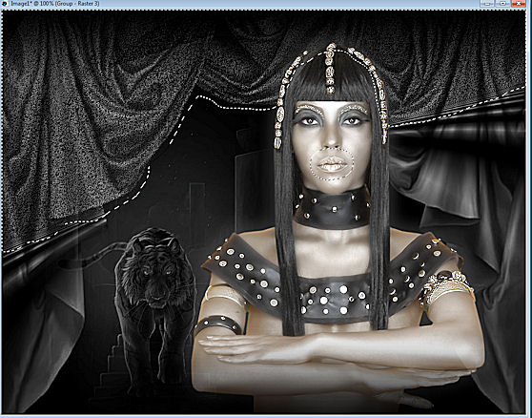
Task: Click the jeweled headpiece strand on the forehead
Action: pos(330,69)
